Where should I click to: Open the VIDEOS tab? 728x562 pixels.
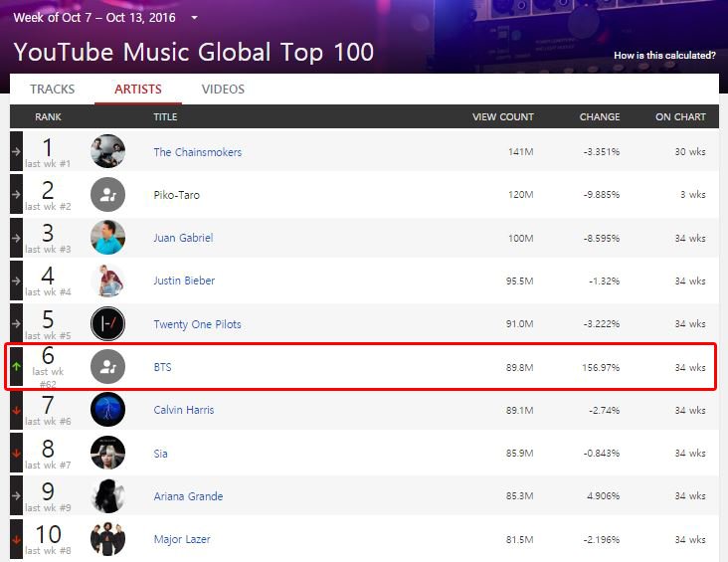(x=223, y=90)
